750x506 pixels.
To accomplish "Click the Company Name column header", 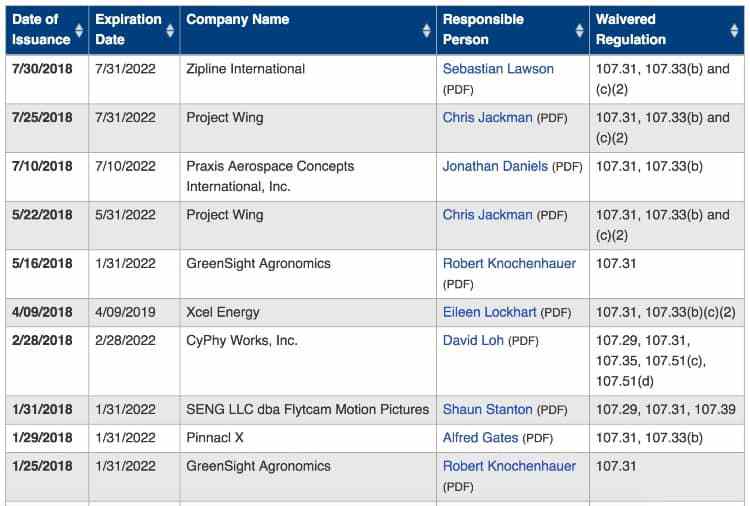I will 238,20.
